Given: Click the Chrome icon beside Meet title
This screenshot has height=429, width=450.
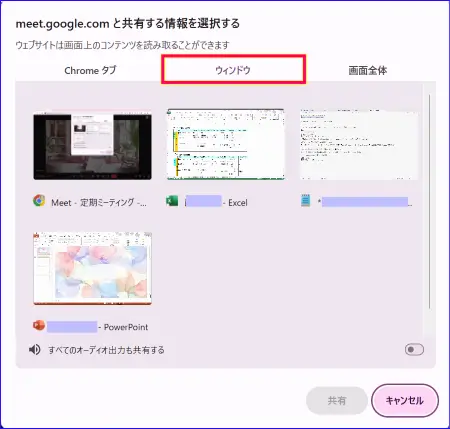Looking at the screenshot, I should 39,201.
